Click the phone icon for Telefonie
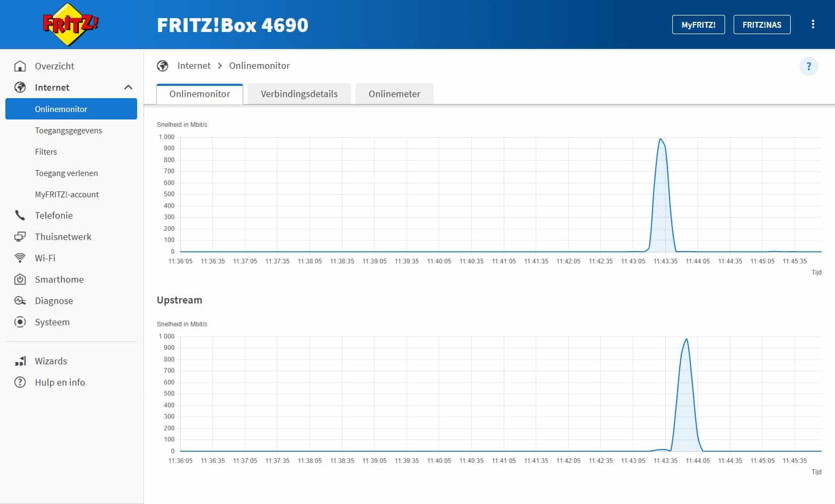Screen dimensions: 835x504 click(x=20, y=215)
